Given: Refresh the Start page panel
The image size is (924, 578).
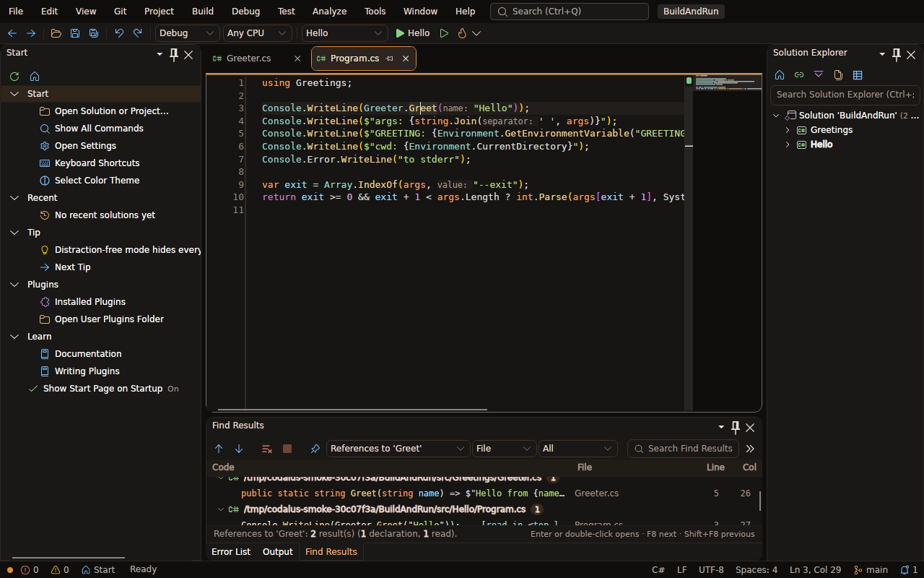Looking at the screenshot, I should tap(14, 76).
